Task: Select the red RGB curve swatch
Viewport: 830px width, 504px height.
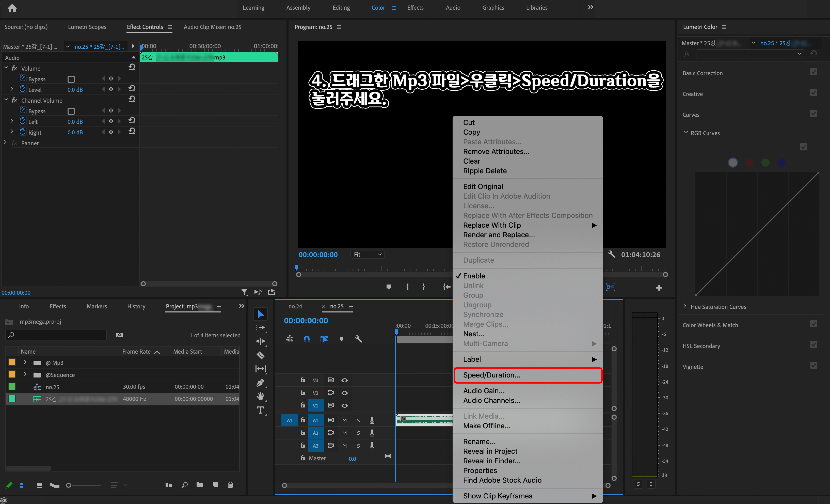Action: [749, 163]
